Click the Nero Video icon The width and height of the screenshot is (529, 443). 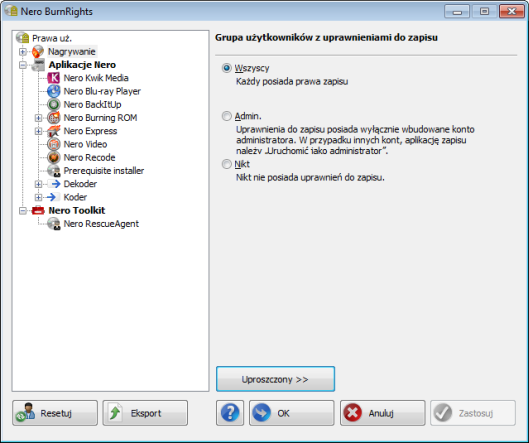tap(53, 144)
